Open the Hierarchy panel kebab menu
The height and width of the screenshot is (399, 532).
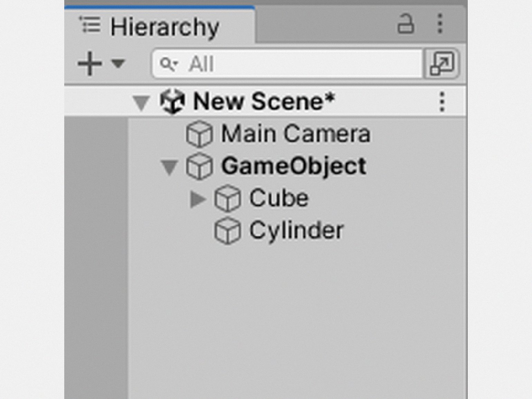440,24
